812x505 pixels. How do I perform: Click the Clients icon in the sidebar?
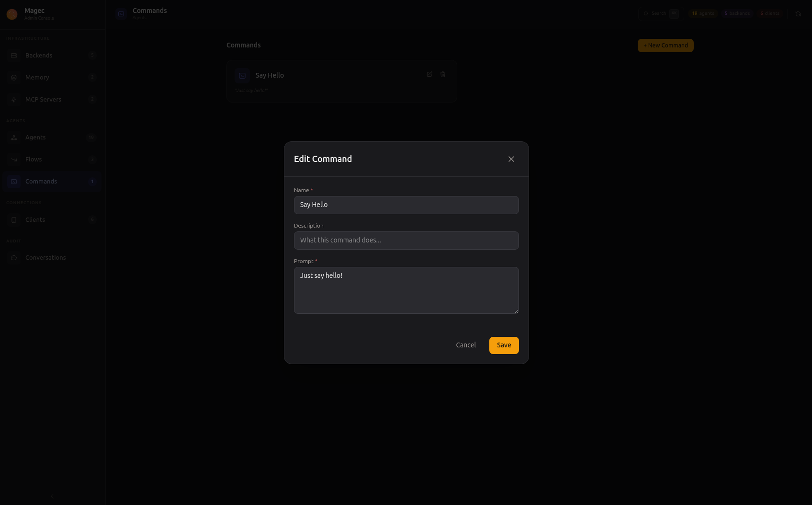pyautogui.click(x=13, y=219)
